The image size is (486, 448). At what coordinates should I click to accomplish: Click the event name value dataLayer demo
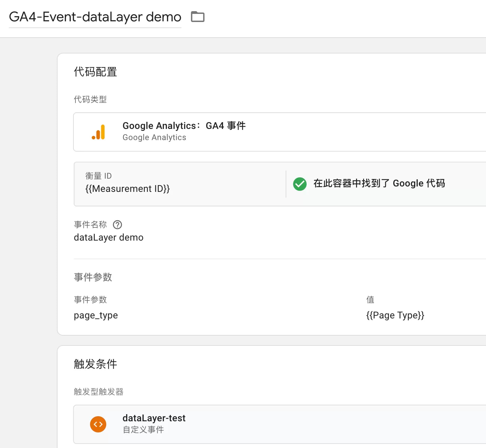pos(109,238)
